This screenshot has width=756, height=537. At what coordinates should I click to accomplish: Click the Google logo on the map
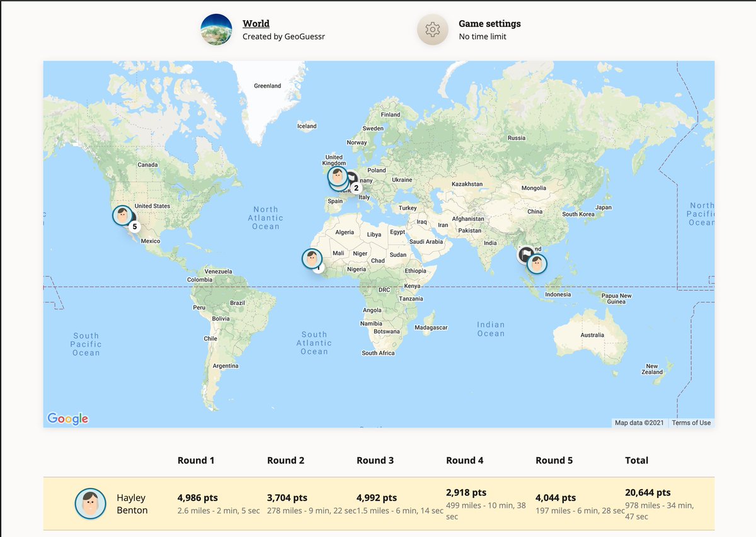68,419
